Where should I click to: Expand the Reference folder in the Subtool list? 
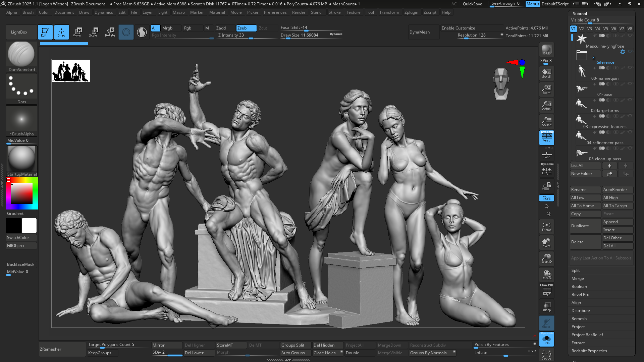[582, 55]
